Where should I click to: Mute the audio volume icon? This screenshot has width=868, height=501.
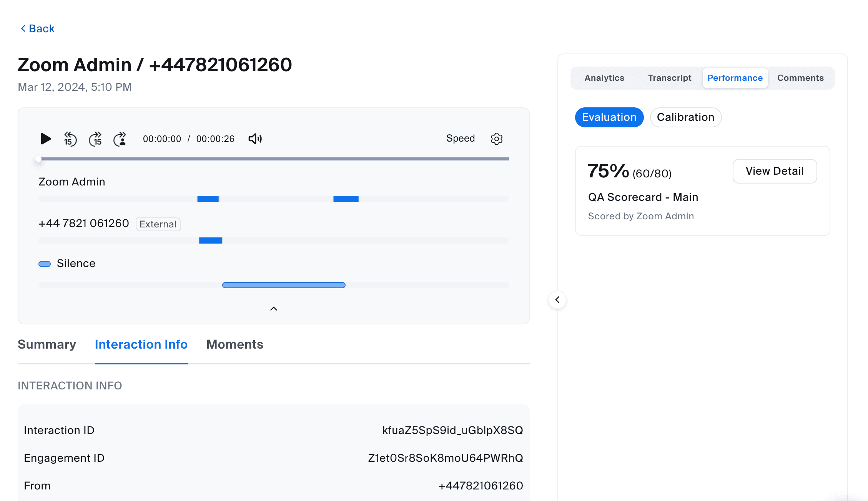tap(255, 139)
